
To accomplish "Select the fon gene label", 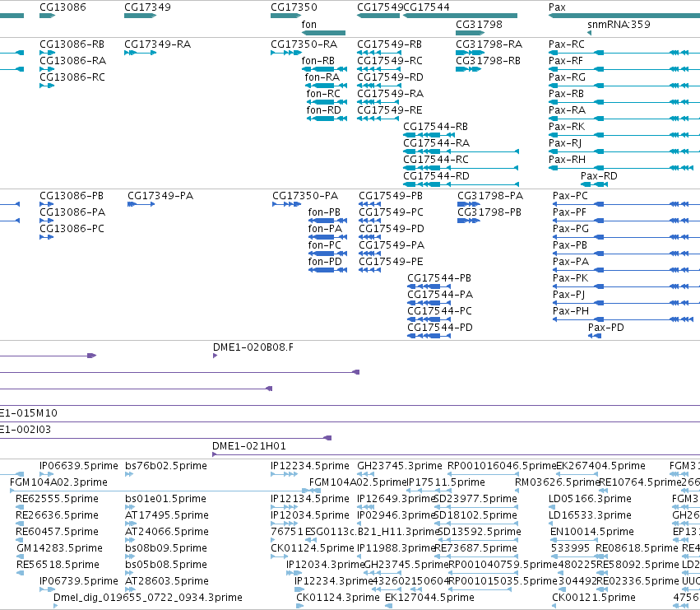I will click(x=309, y=25).
